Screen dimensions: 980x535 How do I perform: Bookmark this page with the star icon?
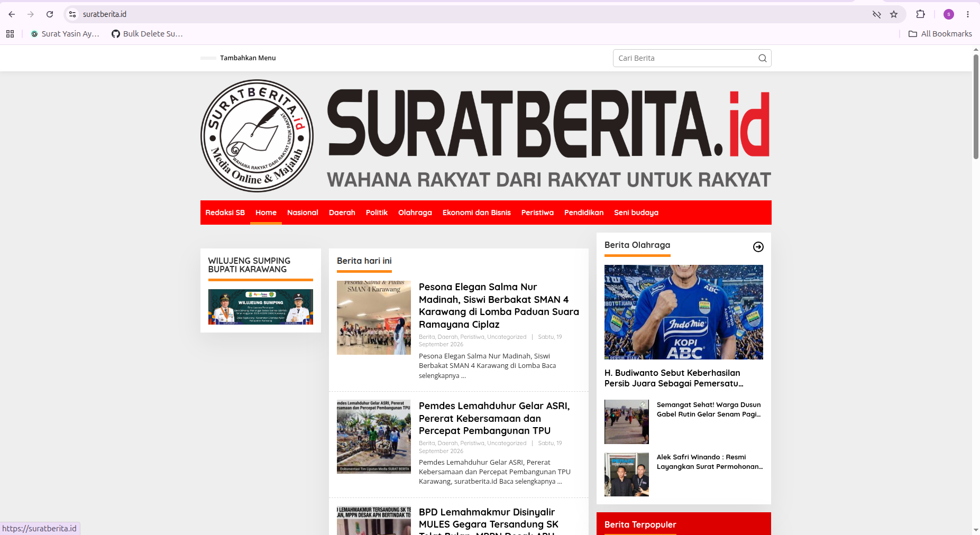894,14
